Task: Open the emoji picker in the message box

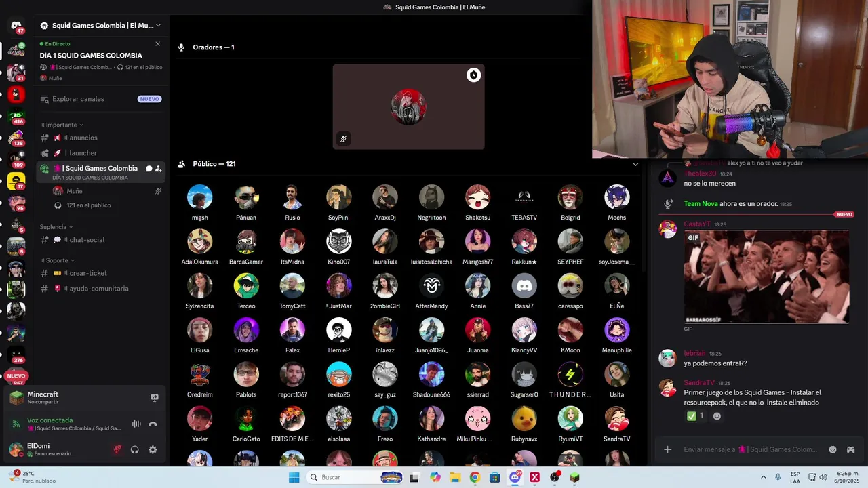Action: (833, 449)
